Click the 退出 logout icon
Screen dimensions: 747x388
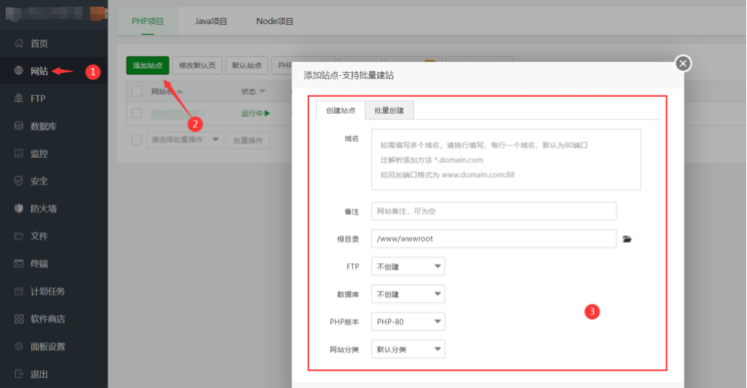point(19,374)
